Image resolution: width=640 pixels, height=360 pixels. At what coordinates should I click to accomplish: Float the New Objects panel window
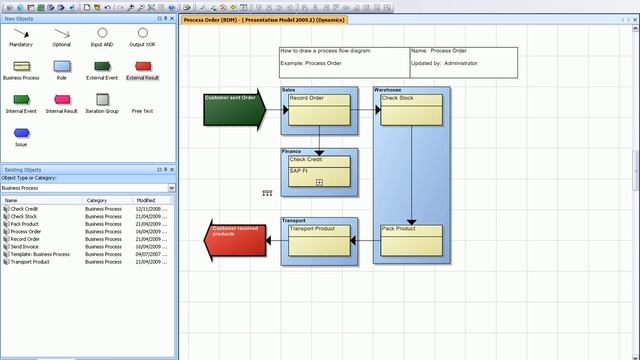(159, 18)
